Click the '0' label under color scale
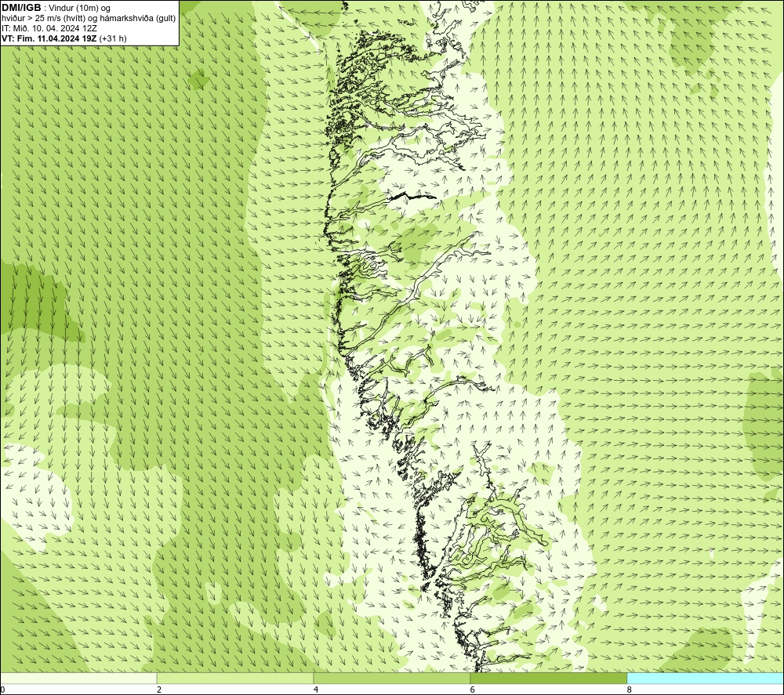 click(2, 690)
